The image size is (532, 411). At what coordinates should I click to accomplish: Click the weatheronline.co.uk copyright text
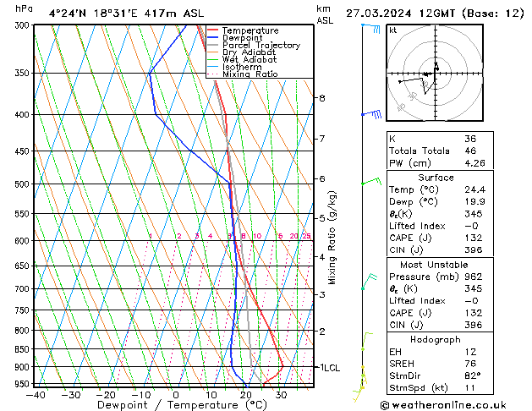tap(443, 405)
